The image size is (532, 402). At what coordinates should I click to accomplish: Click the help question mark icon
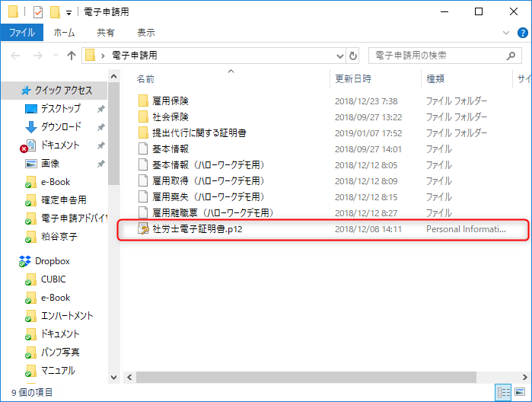pos(523,33)
